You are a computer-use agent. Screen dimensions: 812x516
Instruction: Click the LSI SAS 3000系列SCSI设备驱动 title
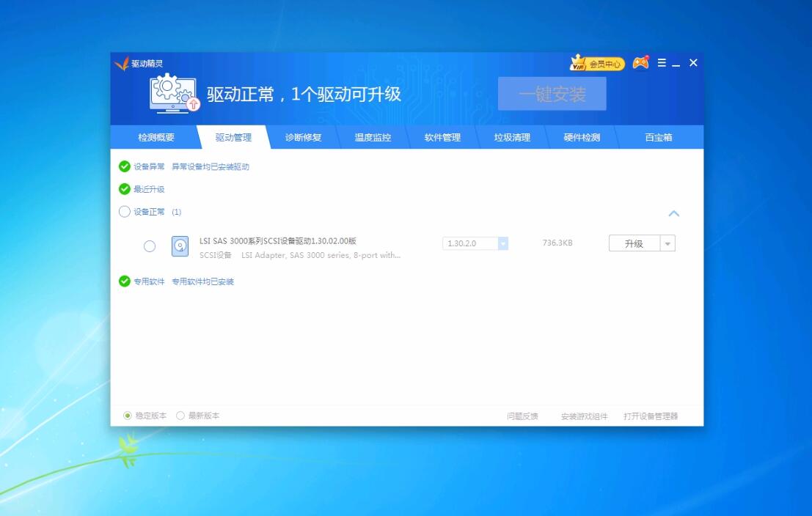point(277,240)
